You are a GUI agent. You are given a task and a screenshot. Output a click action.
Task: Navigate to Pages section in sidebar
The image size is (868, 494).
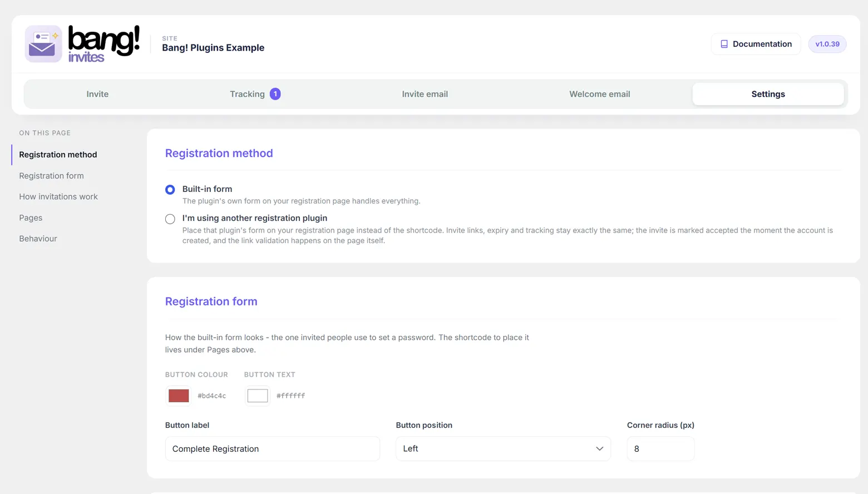(x=31, y=218)
